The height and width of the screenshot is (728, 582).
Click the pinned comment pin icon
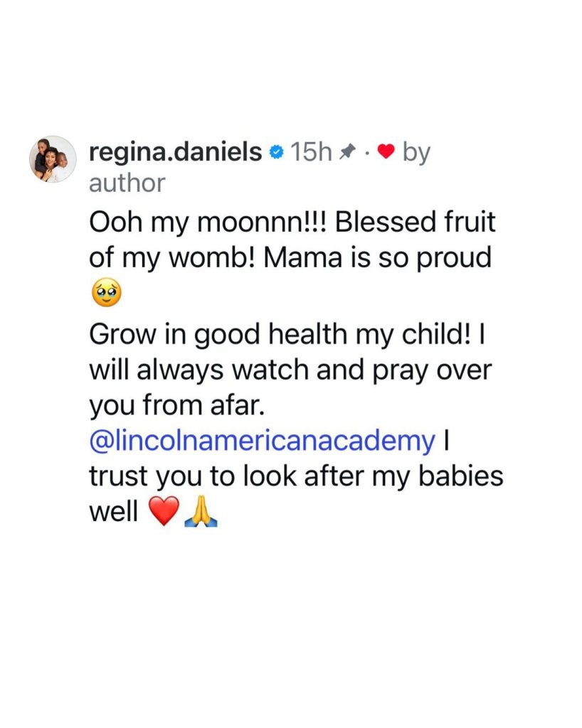point(348,152)
